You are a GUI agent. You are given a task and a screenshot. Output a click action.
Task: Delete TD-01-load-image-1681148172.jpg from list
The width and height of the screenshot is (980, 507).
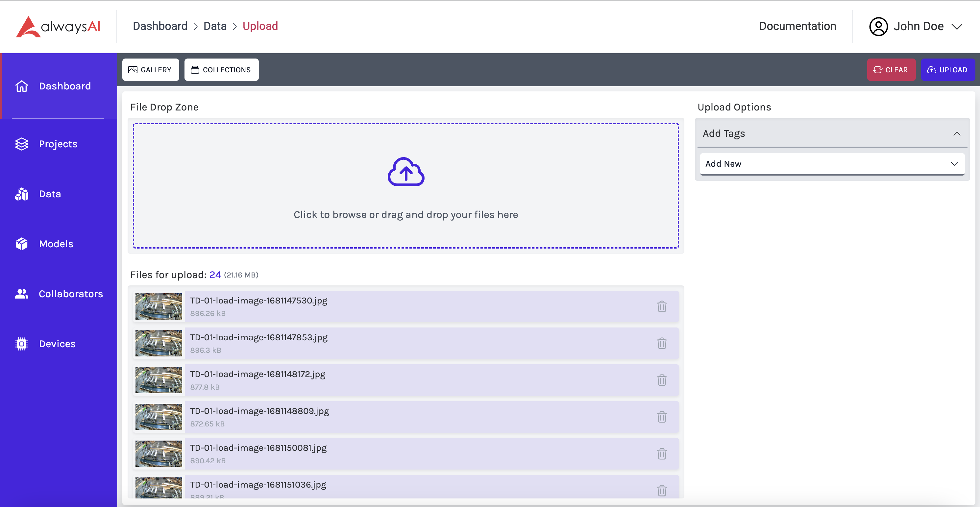point(662,380)
